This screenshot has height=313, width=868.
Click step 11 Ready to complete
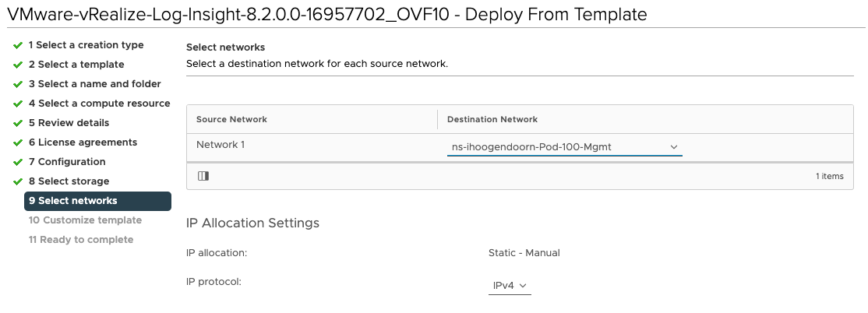[x=81, y=240]
